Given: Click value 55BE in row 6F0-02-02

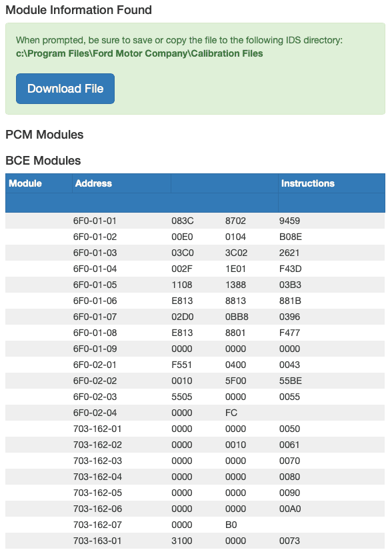Looking at the screenshot, I should point(290,381).
